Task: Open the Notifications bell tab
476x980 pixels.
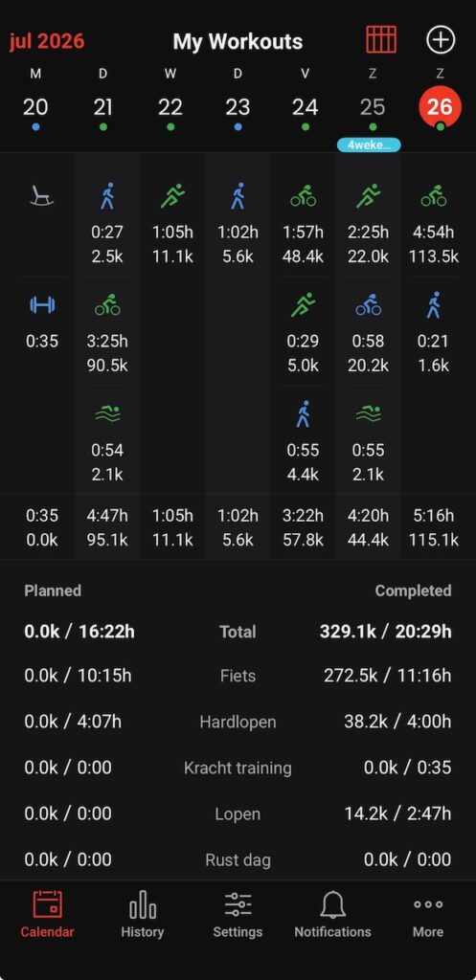Action: (x=332, y=915)
